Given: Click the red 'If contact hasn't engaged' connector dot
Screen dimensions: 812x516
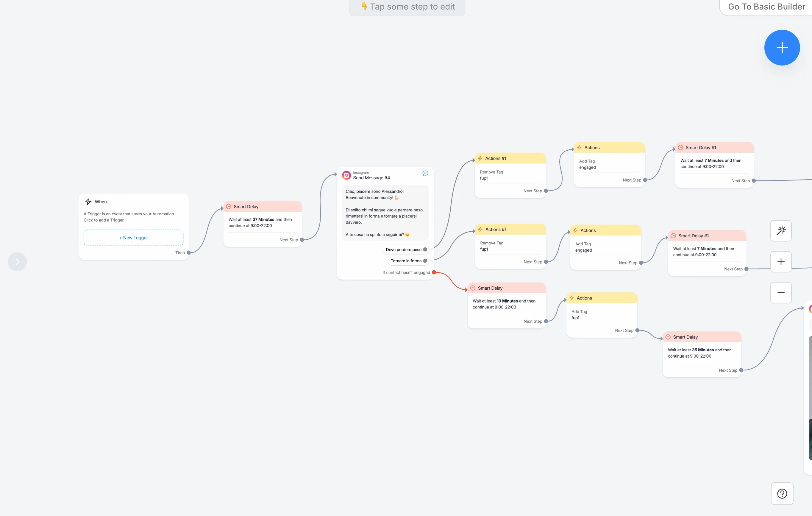Looking at the screenshot, I should [434, 272].
